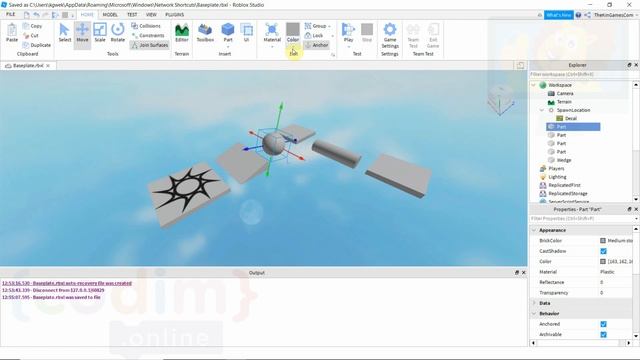This screenshot has height=360, width=640.
Task: Switch to the PLUGINS ribbon tab
Action: pyautogui.click(x=174, y=15)
